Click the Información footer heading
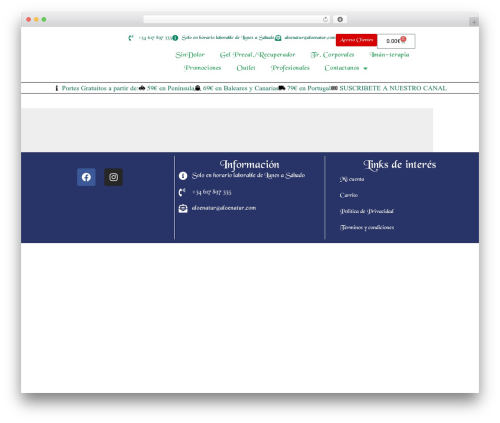This screenshot has height=423, width=500. (249, 164)
